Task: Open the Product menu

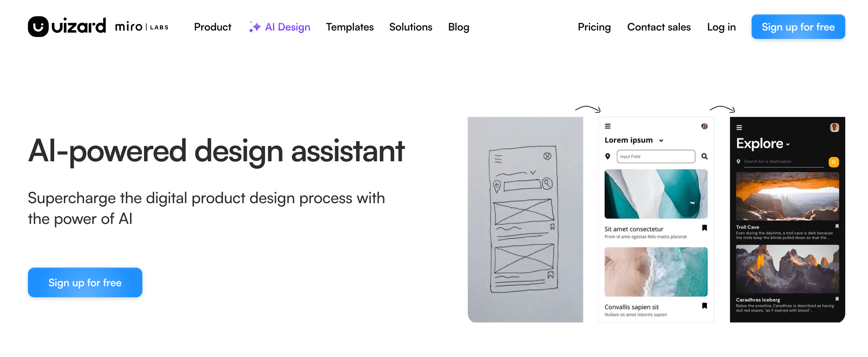Action: point(212,27)
